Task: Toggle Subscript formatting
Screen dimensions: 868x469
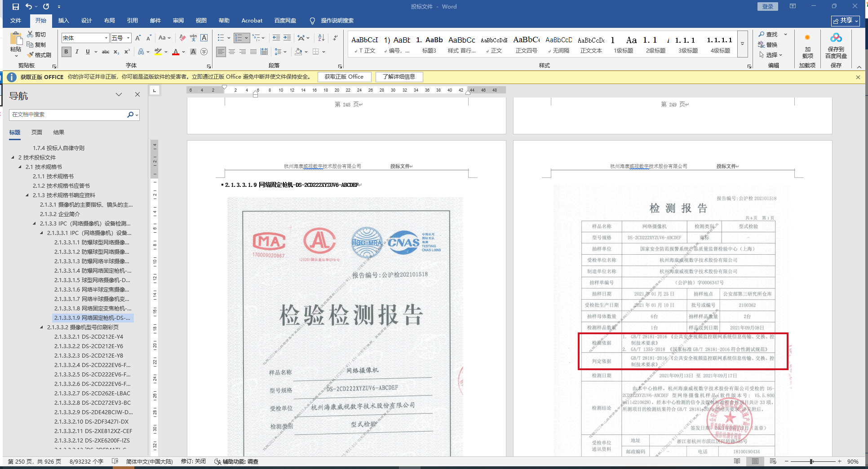Action: point(116,52)
